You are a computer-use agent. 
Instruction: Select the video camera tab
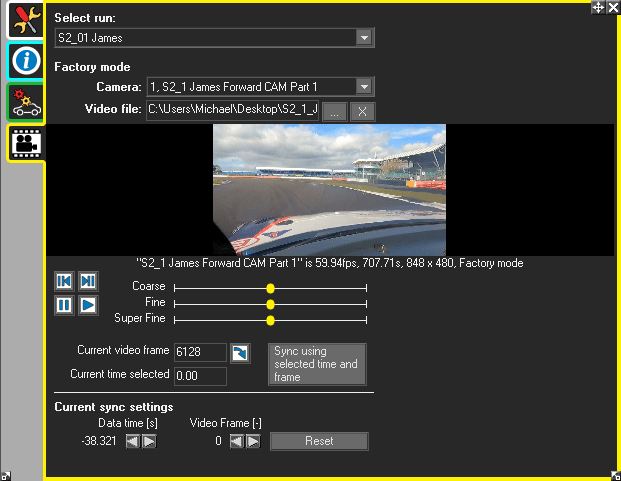[24, 143]
